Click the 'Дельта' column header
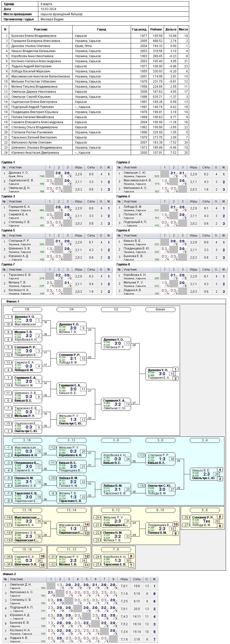This screenshot has width=230, height=644. 171,29
